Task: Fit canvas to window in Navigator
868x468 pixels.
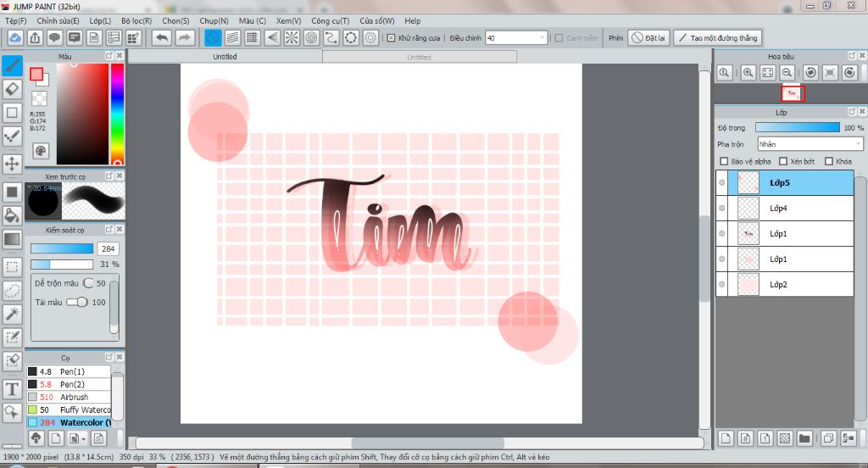Action: pyautogui.click(x=767, y=73)
